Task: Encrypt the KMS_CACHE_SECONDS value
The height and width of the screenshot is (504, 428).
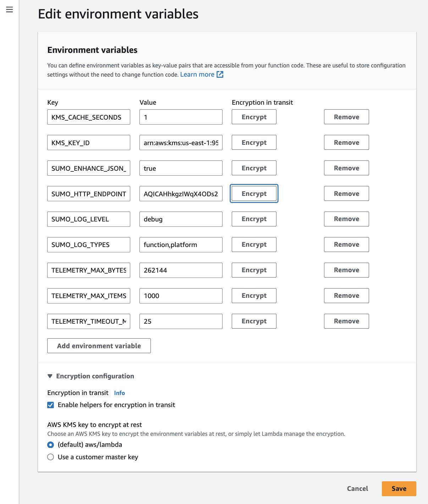Action: point(254,117)
